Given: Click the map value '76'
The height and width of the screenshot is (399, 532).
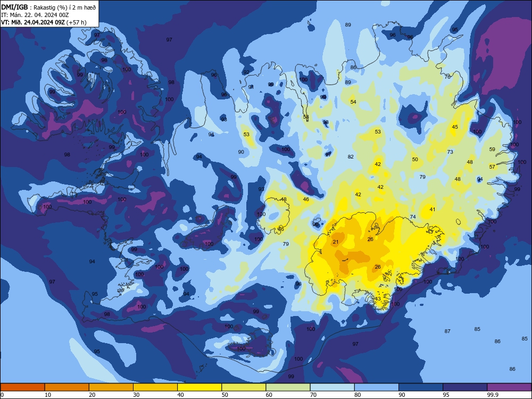Looking at the screenshot, I should click(447, 77).
